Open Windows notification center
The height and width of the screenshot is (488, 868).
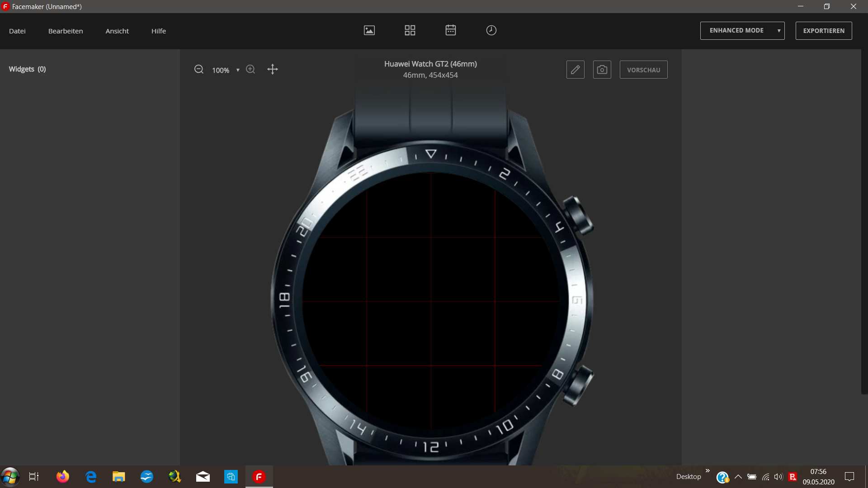[849, 477]
